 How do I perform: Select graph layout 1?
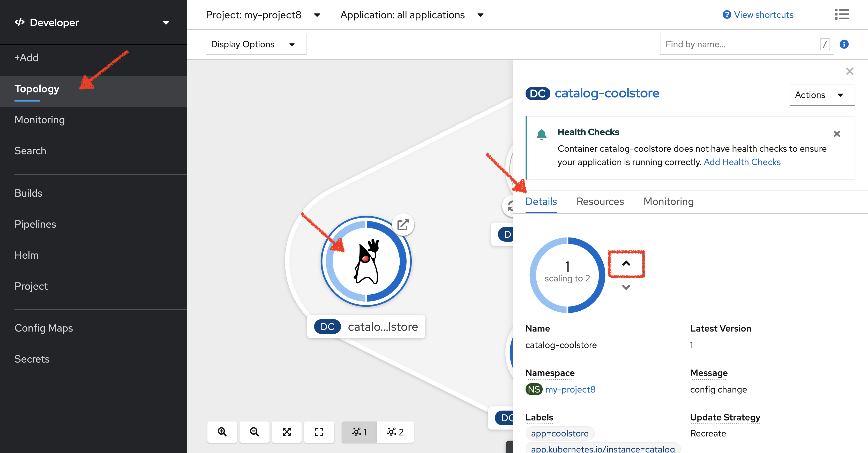point(359,432)
